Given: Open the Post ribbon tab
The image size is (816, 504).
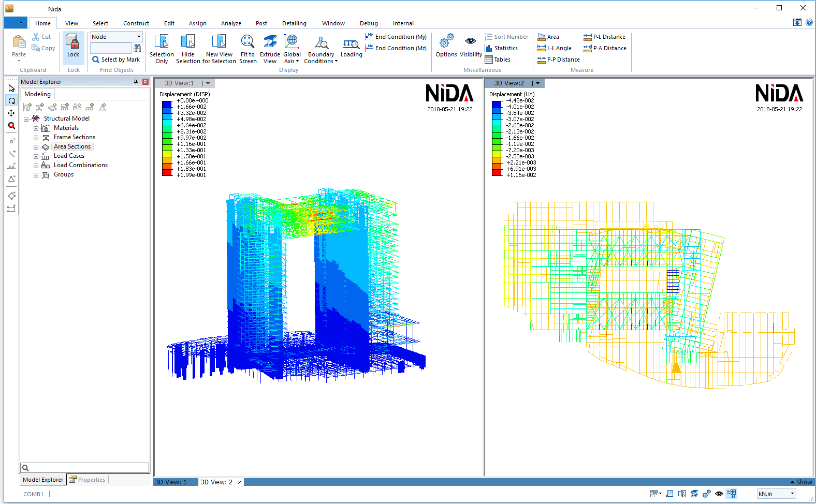Looking at the screenshot, I should click(x=261, y=23).
